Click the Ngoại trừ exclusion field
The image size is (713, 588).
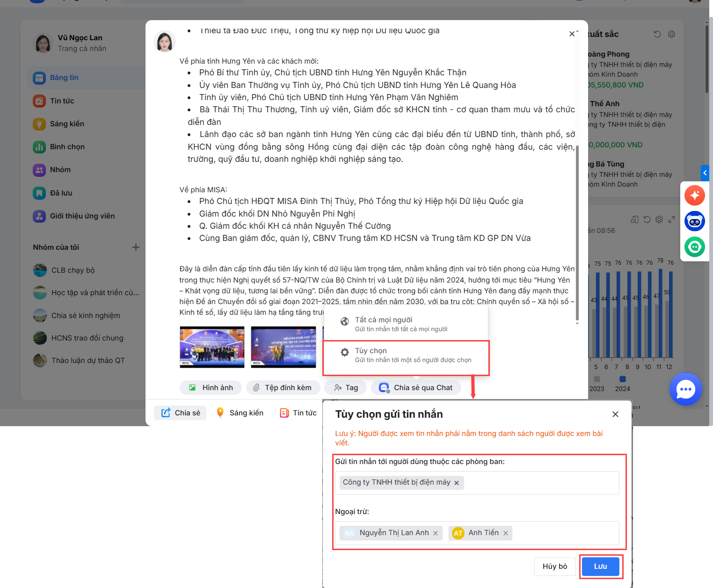477,533
